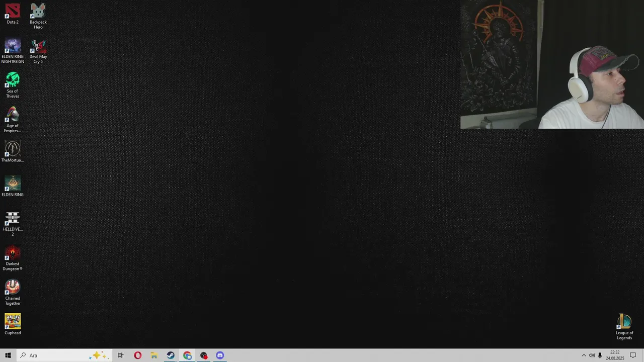Viewport: 644px width, 362px height.
Task: Select TheMortuary desktop shortcut icon
Action: tap(13, 152)
